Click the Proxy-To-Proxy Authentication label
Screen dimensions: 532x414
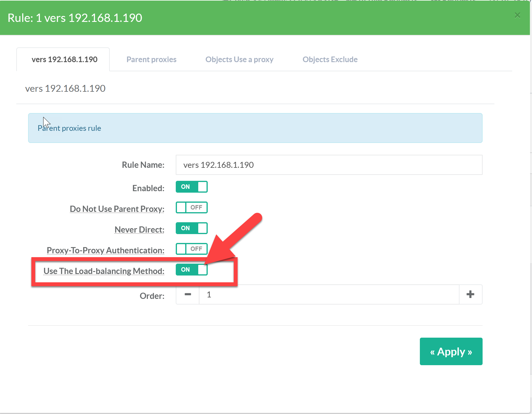(105, 250)
